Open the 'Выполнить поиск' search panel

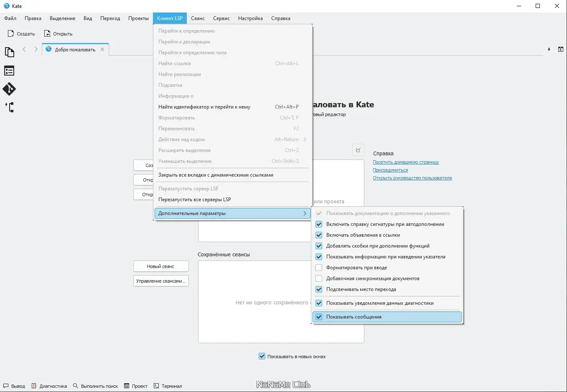(x=95, y=386)
